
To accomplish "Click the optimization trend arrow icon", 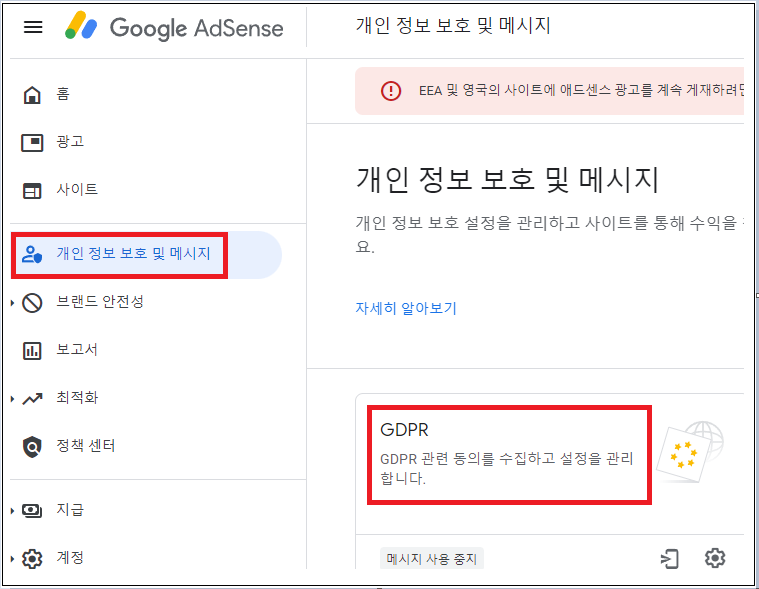I will click(x=32, y=398).
